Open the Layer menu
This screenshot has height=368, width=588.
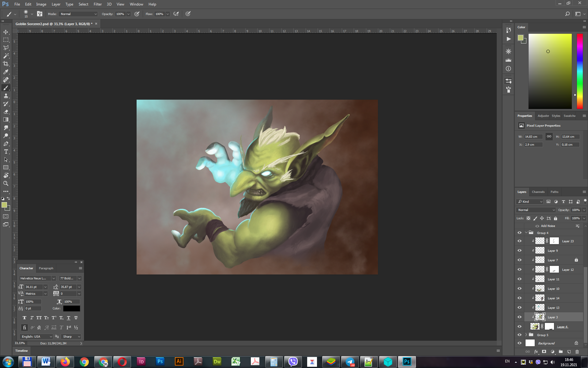[x=56, y=4]
